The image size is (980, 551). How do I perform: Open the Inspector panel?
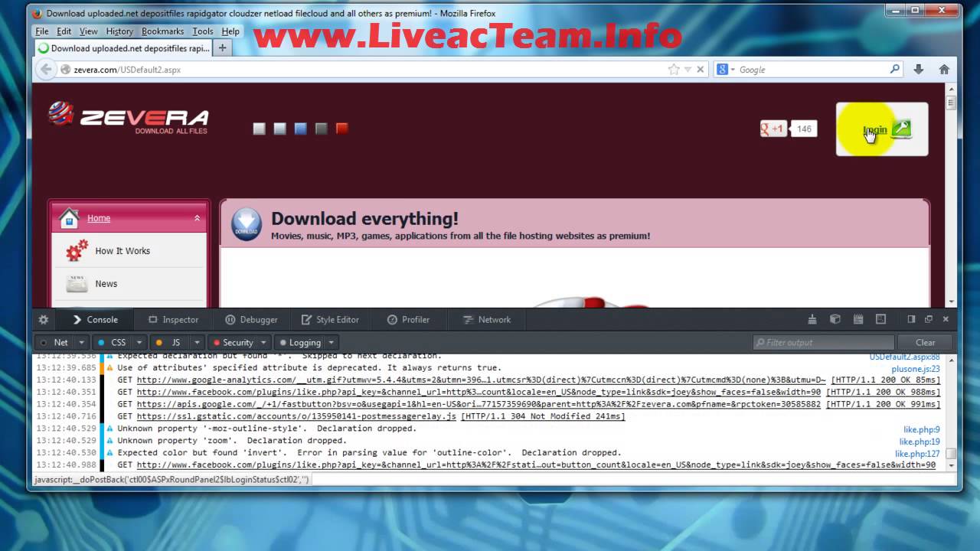(174, 319)
